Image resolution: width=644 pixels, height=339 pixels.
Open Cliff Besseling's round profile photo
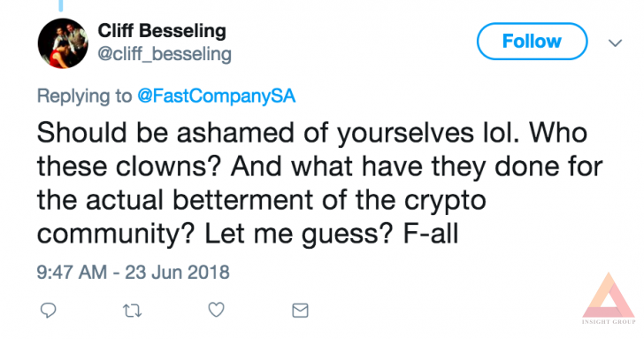tap(63, 43)
